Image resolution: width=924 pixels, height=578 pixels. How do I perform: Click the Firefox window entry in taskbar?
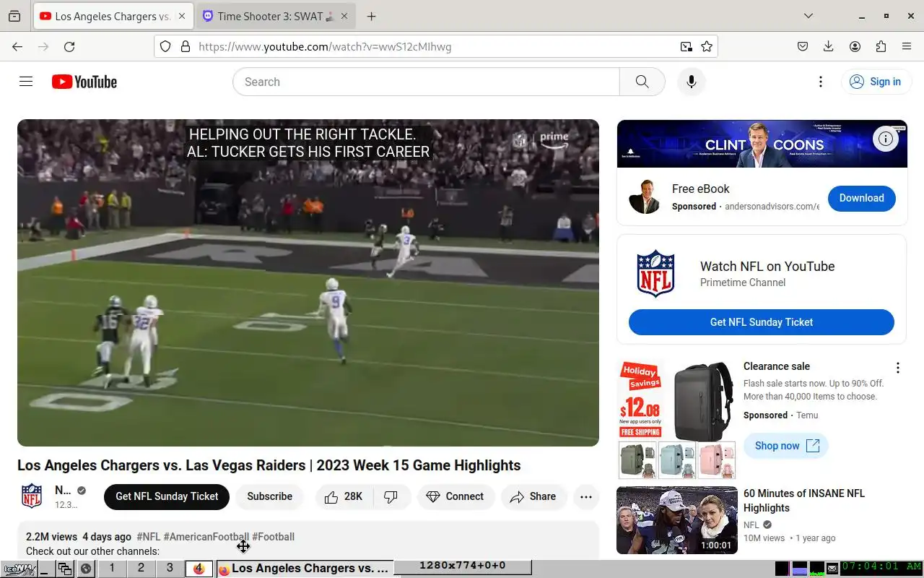304,569
